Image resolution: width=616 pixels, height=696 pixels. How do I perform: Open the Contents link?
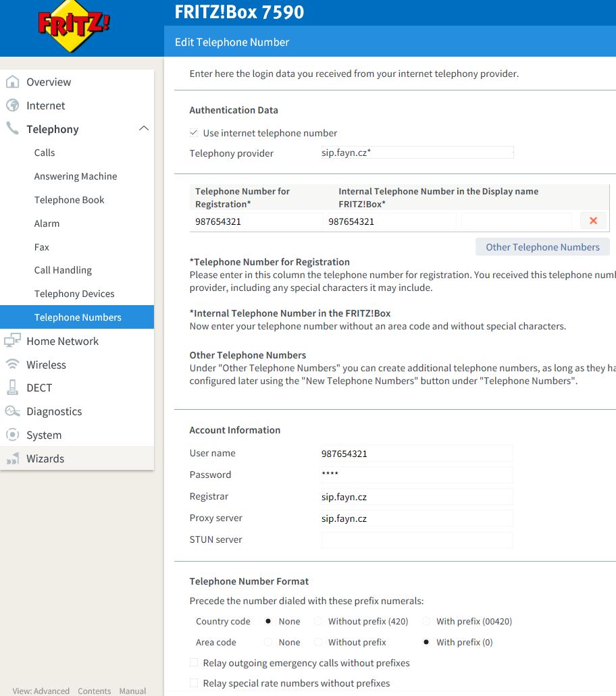click(94, 691)
